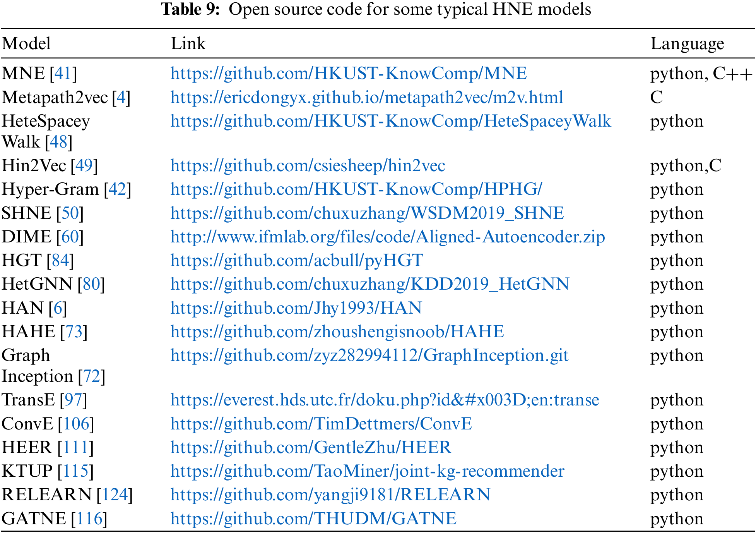This screenshot has width=756, height=534.
Task: Click the yangji9181 RELEARN link
Action: [330, 495]
